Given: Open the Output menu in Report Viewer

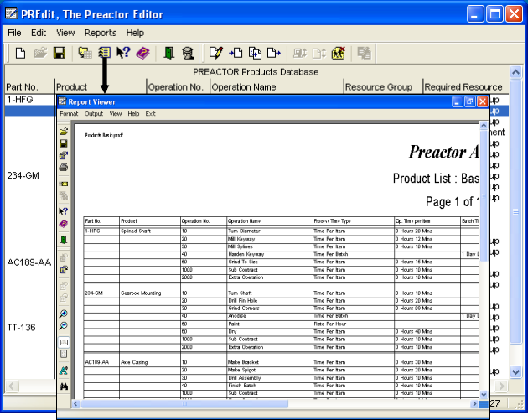Looking at the screenshot, I should tap(94, 114).
